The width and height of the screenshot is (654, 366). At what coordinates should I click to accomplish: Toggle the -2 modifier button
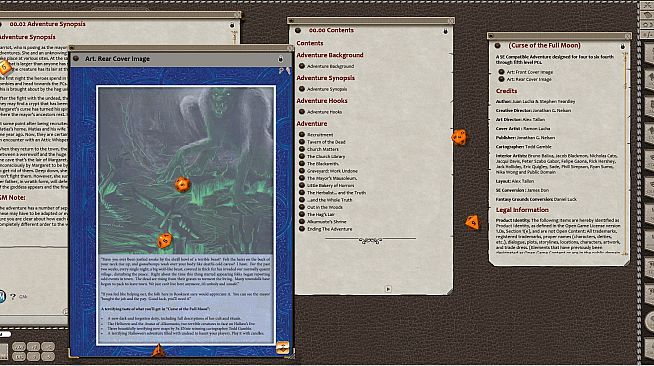click(33, 356)
